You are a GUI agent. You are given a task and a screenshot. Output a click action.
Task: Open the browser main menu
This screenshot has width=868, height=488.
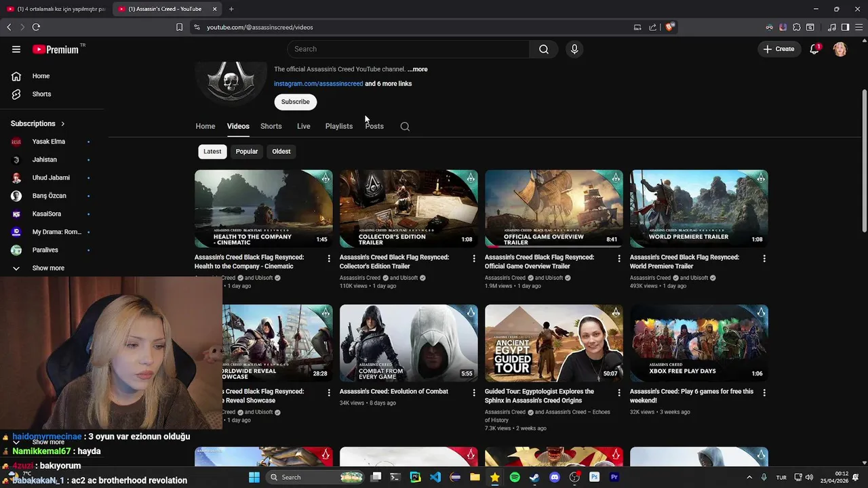(859, 27)
